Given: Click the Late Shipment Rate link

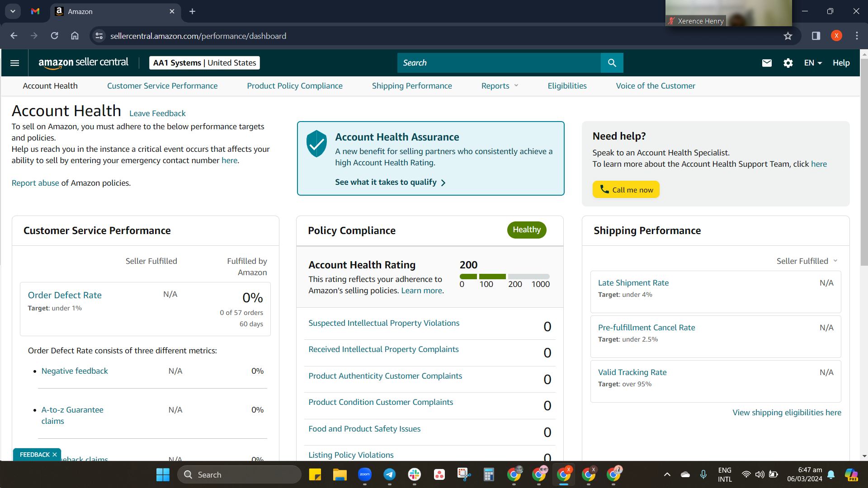Looking at the screenshot, I should 633,283.
